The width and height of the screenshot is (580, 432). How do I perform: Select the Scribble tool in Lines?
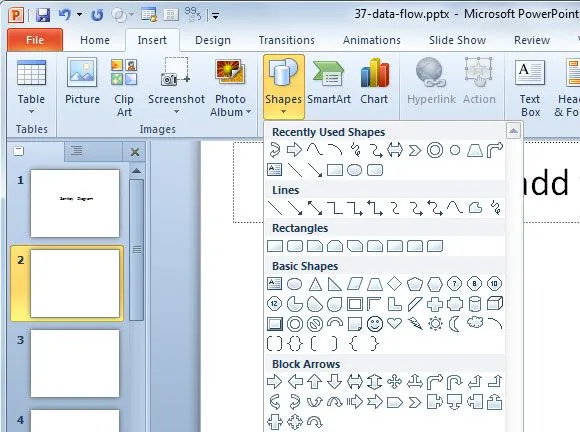[496, 208]
